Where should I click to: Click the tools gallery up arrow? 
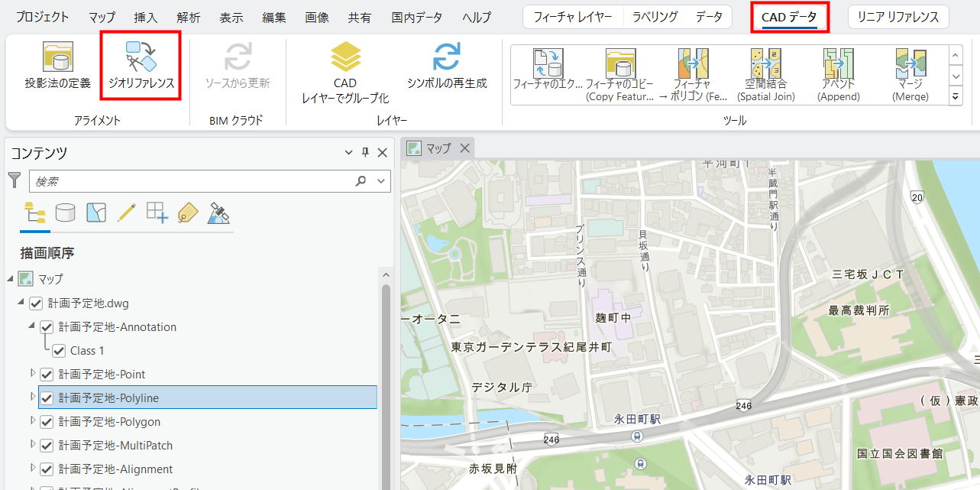(x=956, y=54)
